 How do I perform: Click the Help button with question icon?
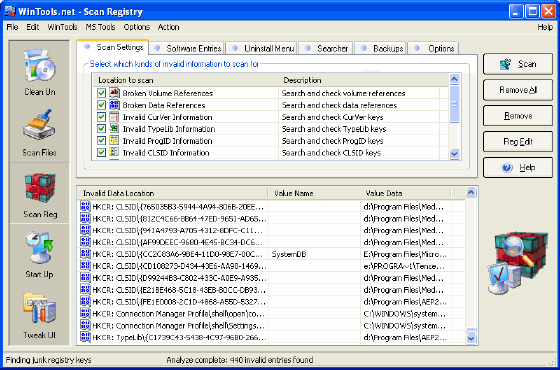coord(518,168)
